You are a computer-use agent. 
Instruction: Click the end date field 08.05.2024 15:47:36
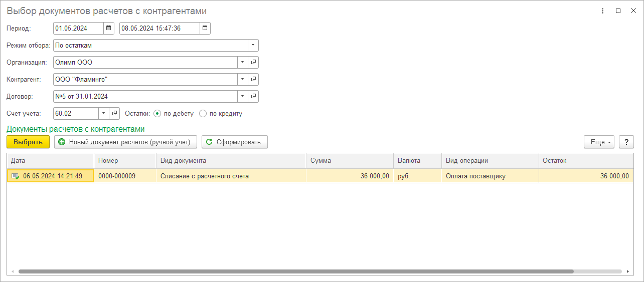coord(159,29)
